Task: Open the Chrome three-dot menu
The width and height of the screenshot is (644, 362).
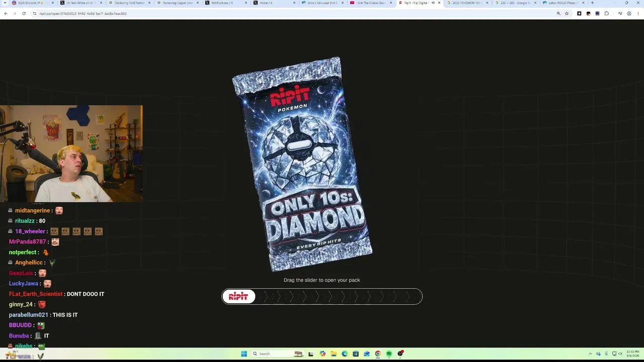Action: coord(638,14)
